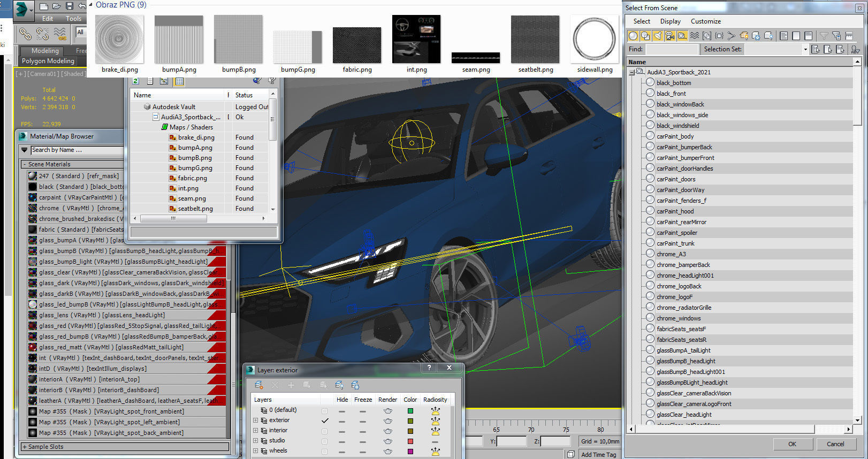Click the Select Invert icon beside Selection Set
Viewport: 868px width, 459px height.
[x=840, y=49]
